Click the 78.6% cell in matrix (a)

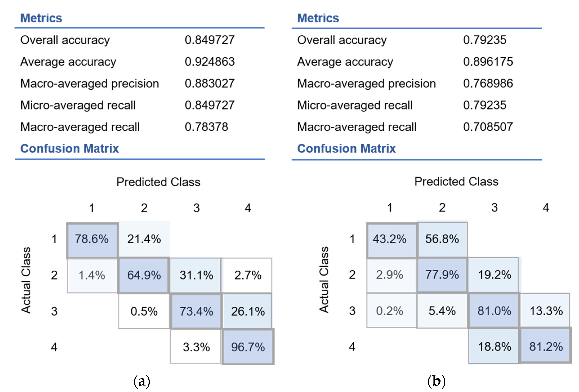(x=92, y=239)
